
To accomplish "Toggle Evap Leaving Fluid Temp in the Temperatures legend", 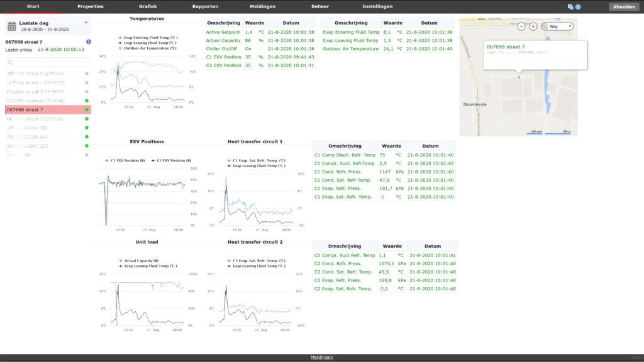I will pyautogui.click(x=147, y=43).
